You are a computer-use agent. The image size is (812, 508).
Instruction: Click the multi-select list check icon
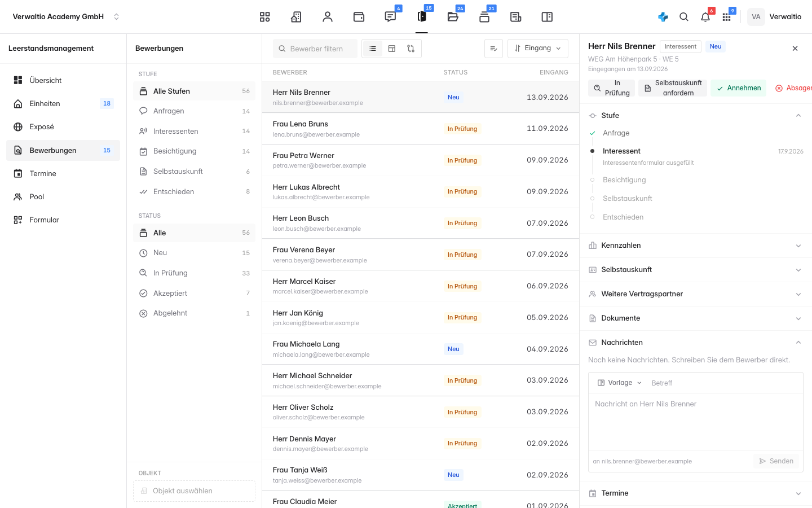click(493, 49)
